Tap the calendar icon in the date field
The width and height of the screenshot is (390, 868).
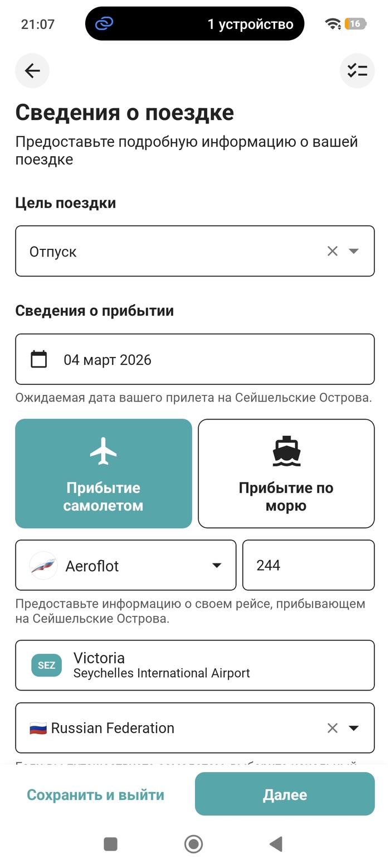coord(39,359)
